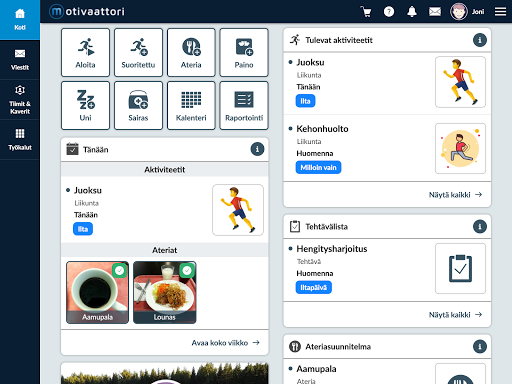The image size is (512, 384).
Task: Open the Paino weight tile
Action: (x=244, y=53)
